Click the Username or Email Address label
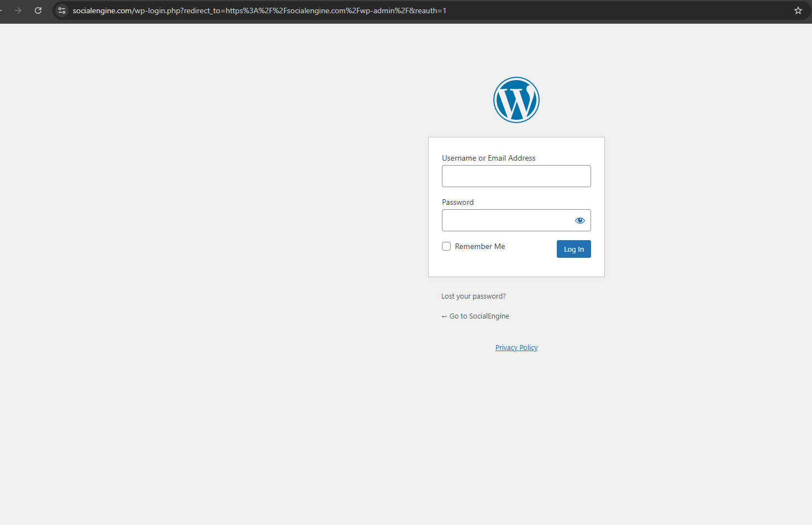The width and height of the screenshot is (812, 525). [x=489, y=158]
